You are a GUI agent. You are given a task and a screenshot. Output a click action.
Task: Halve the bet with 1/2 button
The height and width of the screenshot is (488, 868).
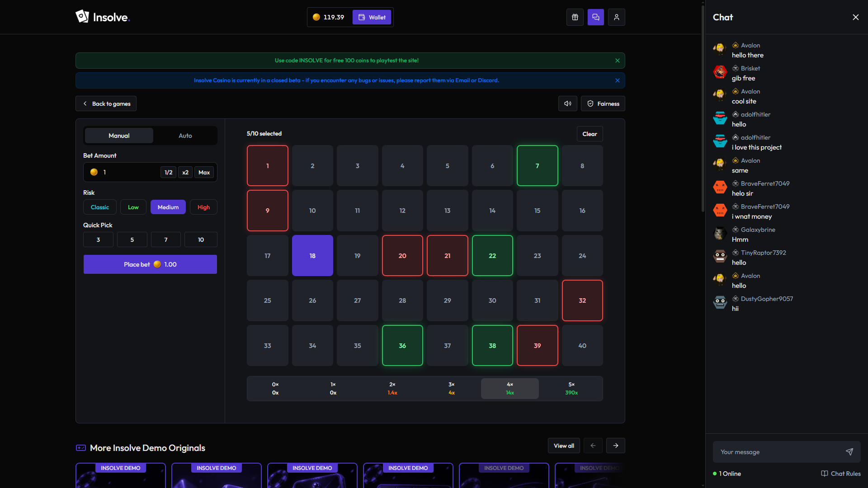169,172
